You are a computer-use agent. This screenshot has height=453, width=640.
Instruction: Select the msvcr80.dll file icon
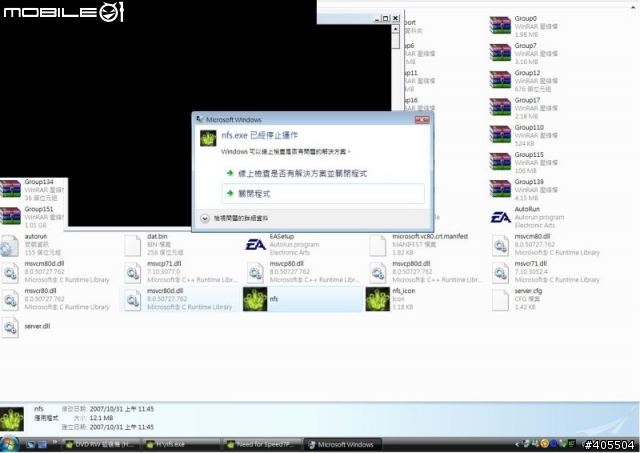pyautogui.click(x=10, y=300)
